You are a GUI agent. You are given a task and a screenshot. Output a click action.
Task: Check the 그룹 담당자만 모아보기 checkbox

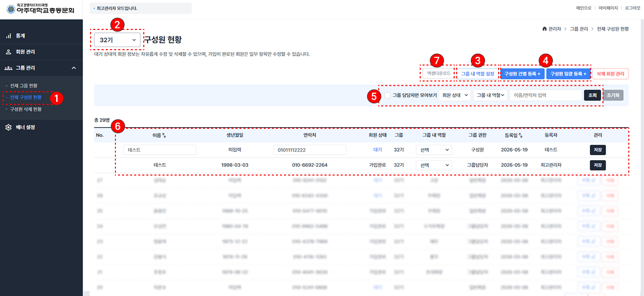point(387,95)
